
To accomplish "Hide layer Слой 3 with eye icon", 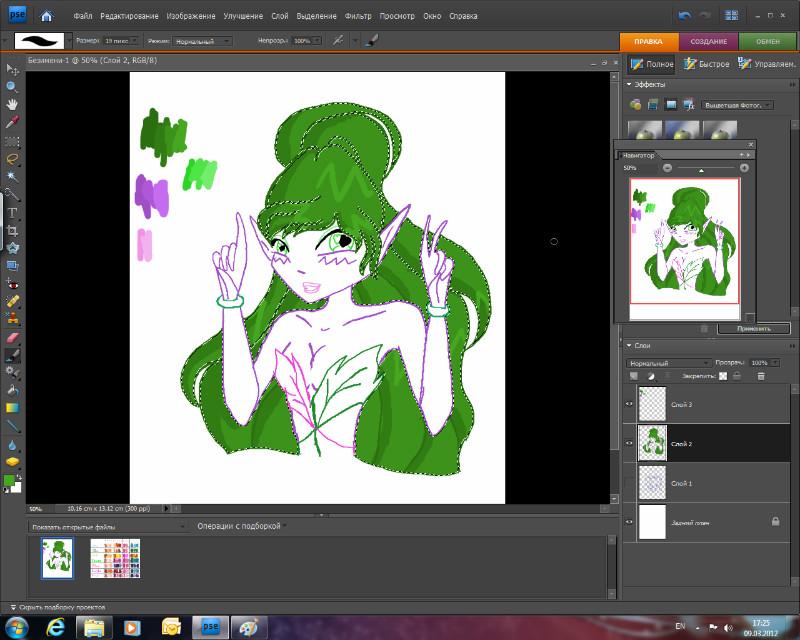I will click(630, 404).
